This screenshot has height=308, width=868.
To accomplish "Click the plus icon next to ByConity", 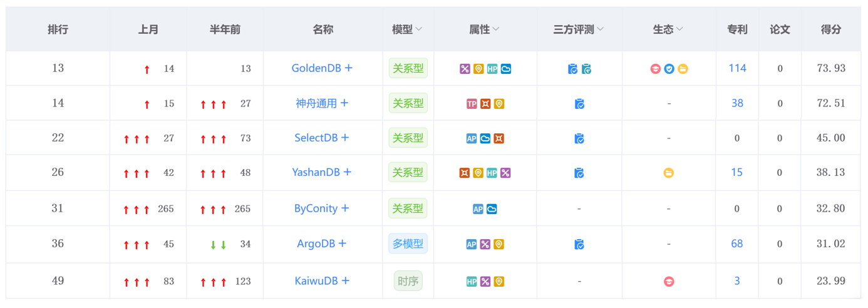I will [x=345, y=208].
